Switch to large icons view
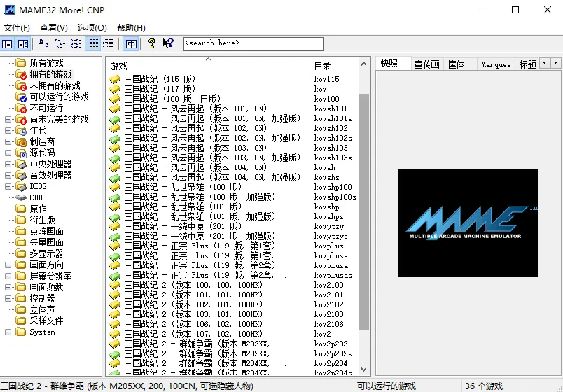This screenshot has width=563, height=392. [x=44, y=43]
